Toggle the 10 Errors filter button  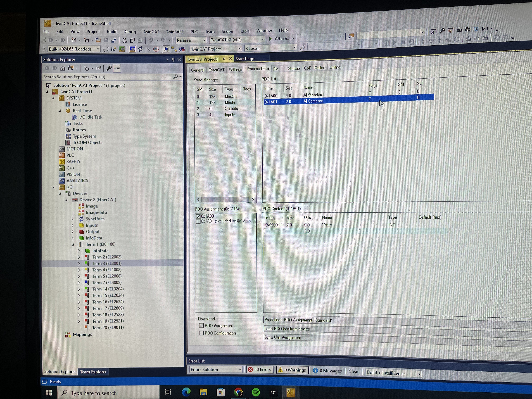coord(260,369)
